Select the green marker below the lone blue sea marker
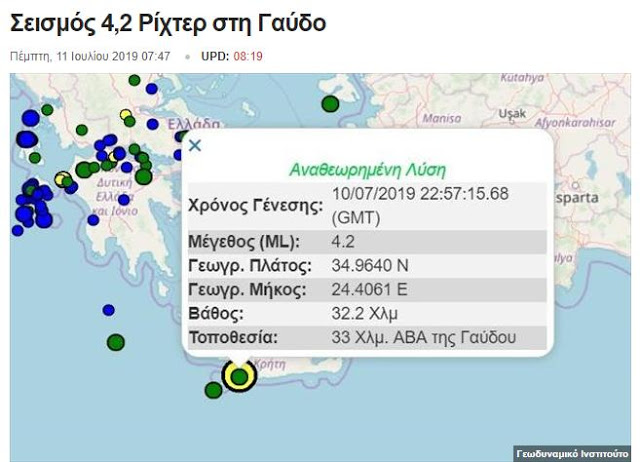The height and width of the screenshot is (462, 640). point(116,342)
